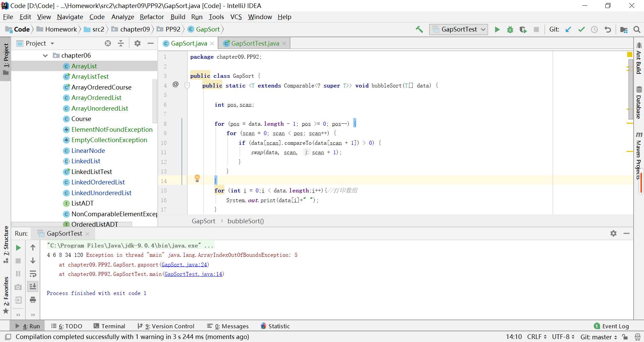Click the yellow inspection status indicator
Image resolution: width=644 pixels, height=342 pixels.
(630, 54)
